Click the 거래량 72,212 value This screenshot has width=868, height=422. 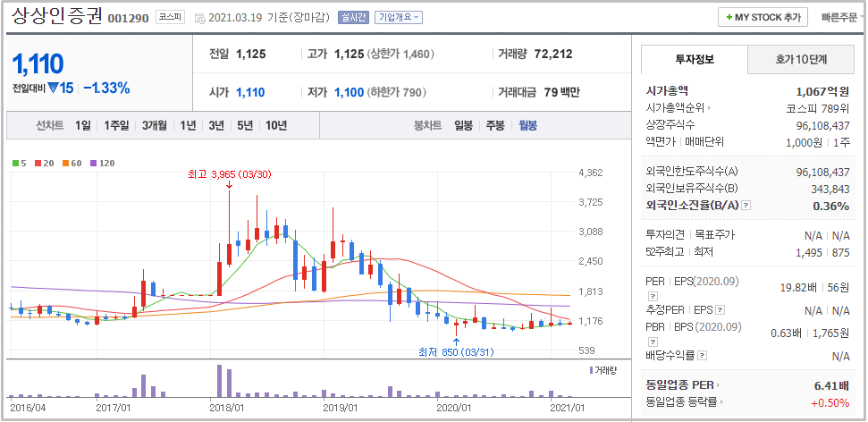[x=553, y=55]
